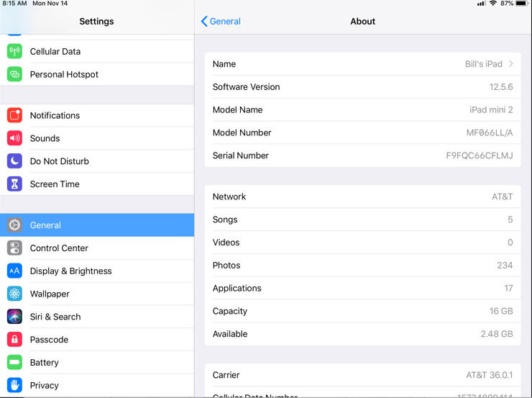
Task: Tap the date Mon Nov 14
Action: pyautogui.click(x=50, y=4)
